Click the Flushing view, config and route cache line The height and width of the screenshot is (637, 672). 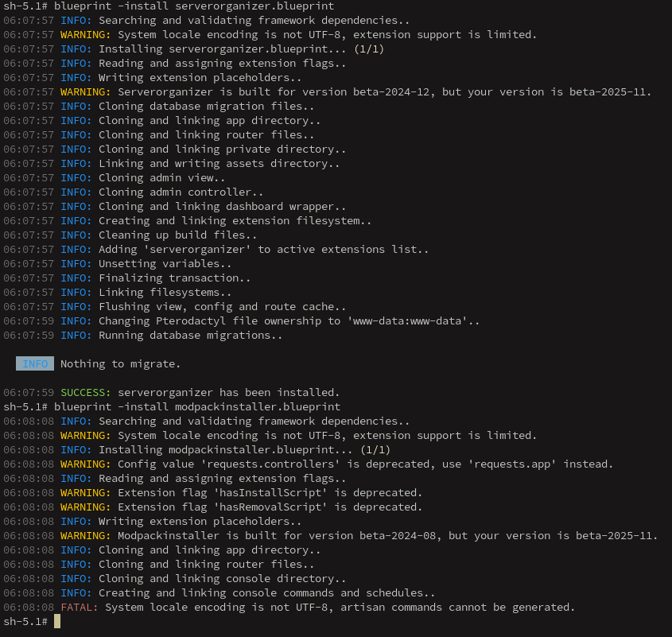215,306
